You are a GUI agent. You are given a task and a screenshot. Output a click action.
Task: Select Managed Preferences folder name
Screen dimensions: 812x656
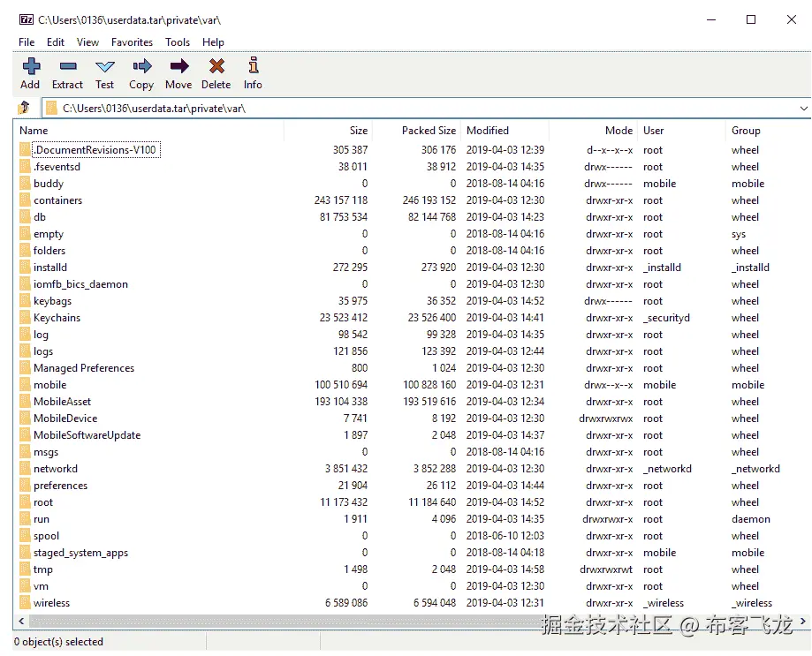pos(84,368)
